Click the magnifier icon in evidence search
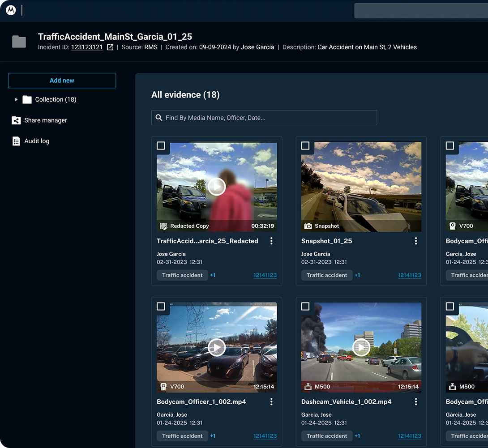Viewport: 488px width, 448px height. pos(159,118)
